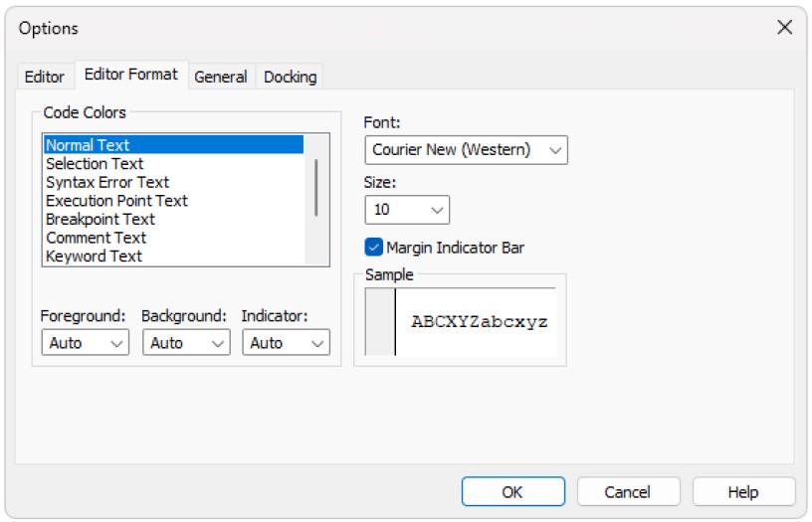Viewport: 812px width, 522px height.
Task: Select the Editor Format tab
Action: [x=131, y=75]
